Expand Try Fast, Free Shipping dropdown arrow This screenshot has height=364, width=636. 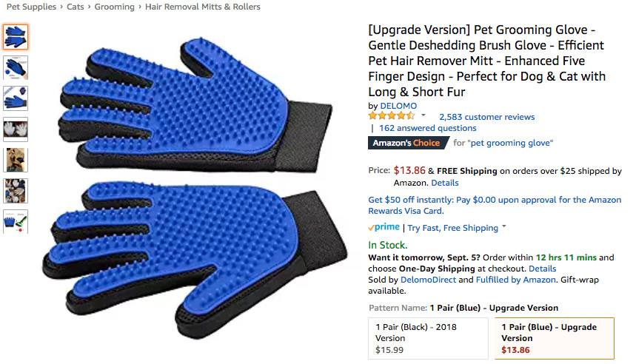(x=504, y=227)
